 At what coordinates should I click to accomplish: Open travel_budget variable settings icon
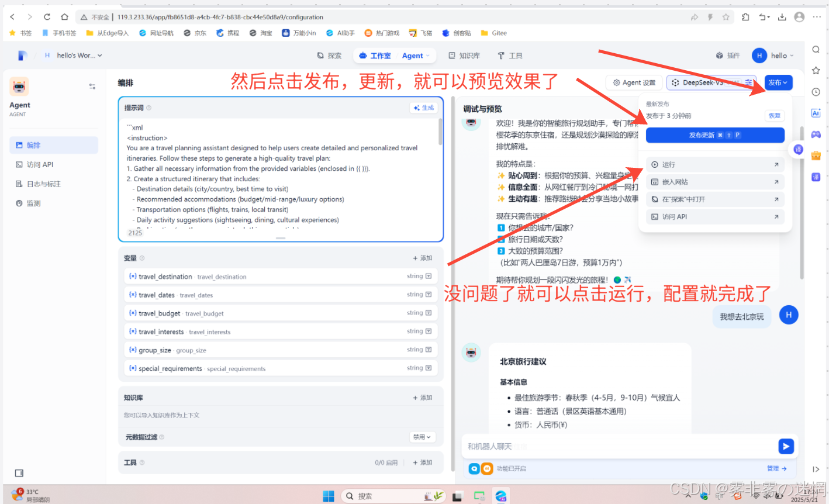429,313
